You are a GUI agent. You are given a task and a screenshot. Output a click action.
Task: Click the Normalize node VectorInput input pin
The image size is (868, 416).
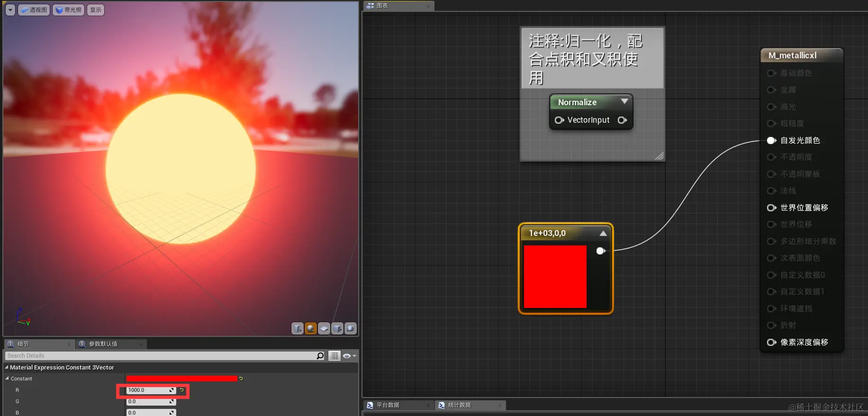(x=559, y=120)
